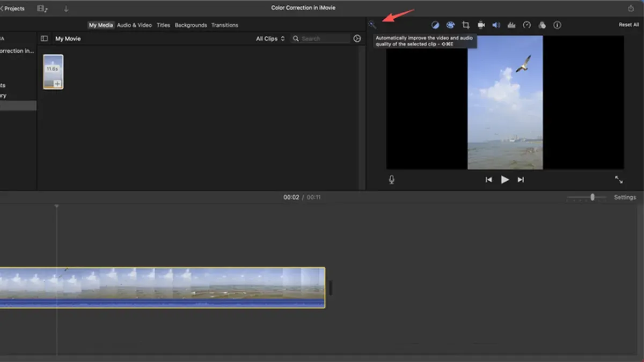Skip to next clip

[521, 180]
